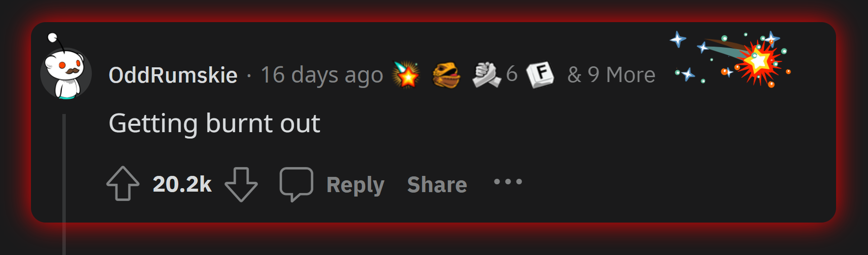Click the speech bubble reply icon
868x255 pixels.
pos(296,184)
